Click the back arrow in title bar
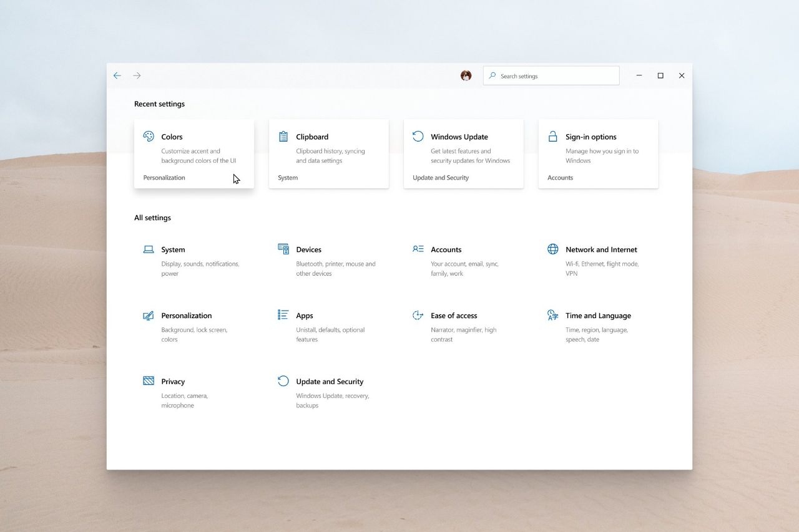799x532 pixels. [x=117, y=75]
